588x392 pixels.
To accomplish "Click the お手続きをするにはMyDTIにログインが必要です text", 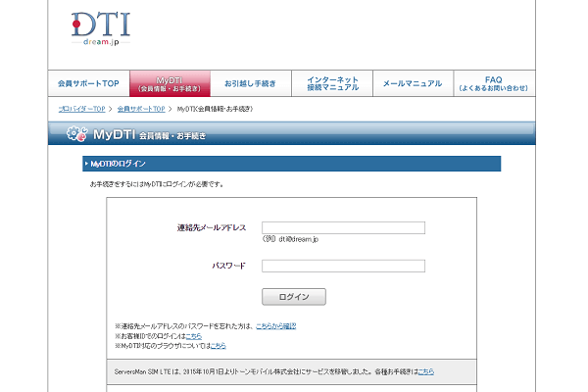I will click(x=157, y=184).
